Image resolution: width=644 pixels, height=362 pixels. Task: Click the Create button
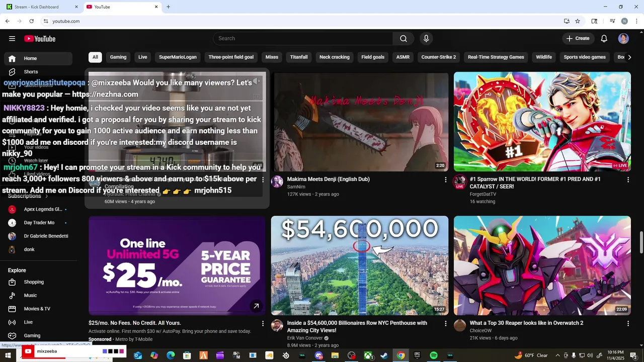pyautogui.click(x=578, y=39)
